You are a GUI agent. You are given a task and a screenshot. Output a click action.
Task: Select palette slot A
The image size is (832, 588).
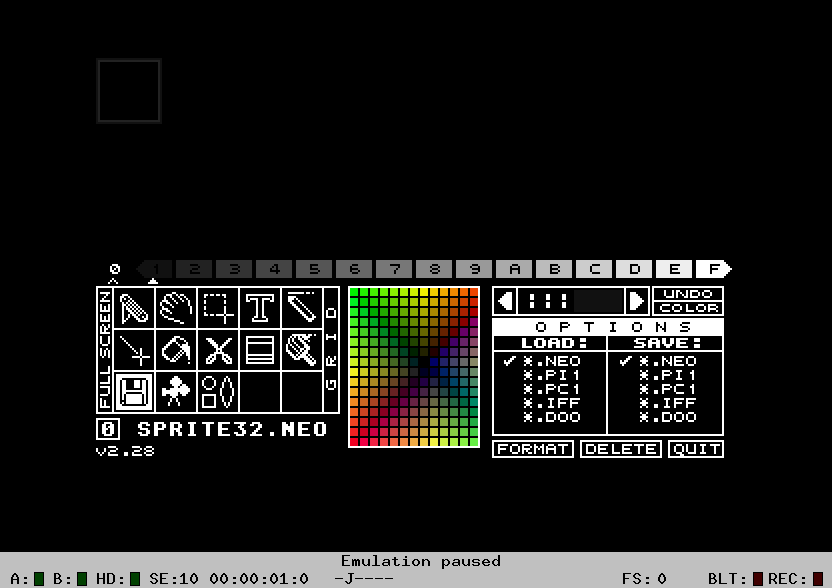point(514,269)
